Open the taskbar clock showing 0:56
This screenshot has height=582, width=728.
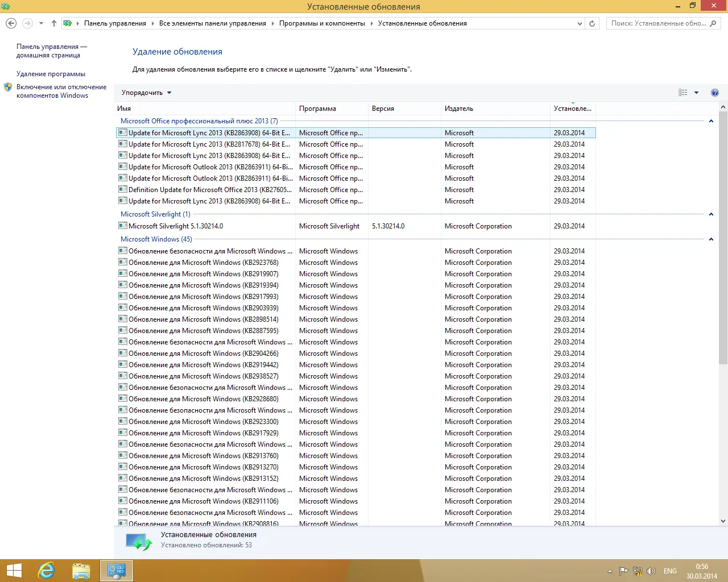point(702,571)
